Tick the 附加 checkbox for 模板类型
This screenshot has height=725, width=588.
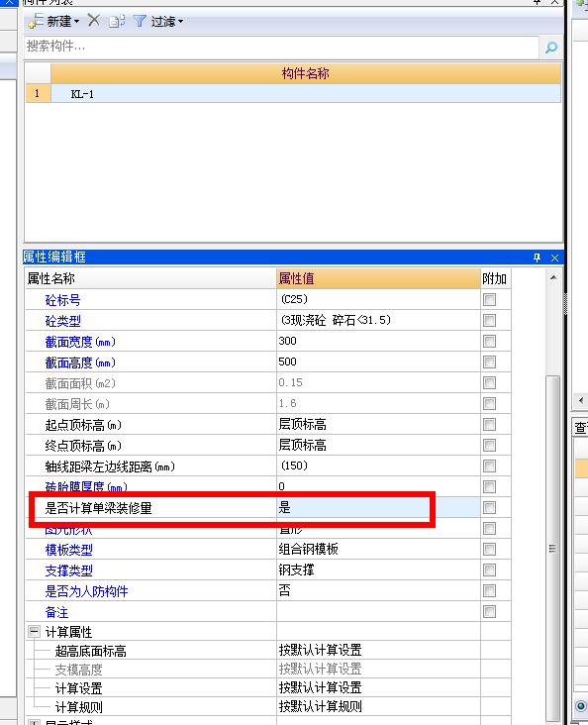[490, 550]
